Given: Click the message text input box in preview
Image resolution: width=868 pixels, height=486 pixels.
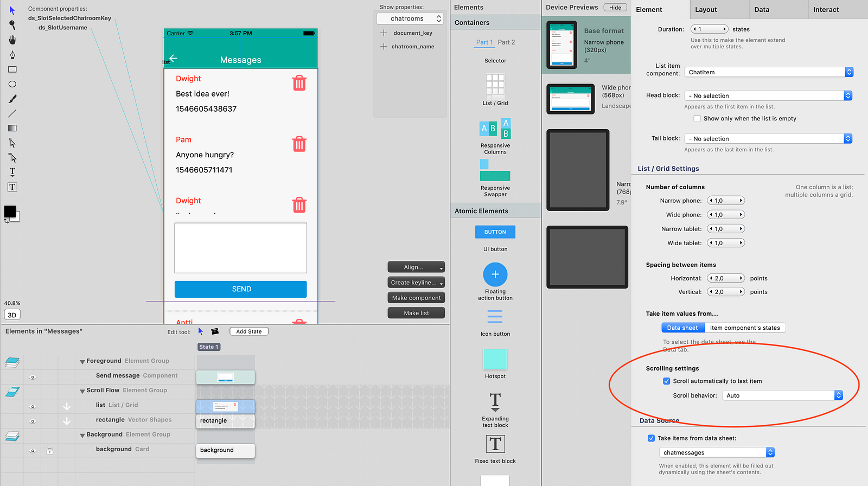Looking at the screenshot, I should point(241,248).
